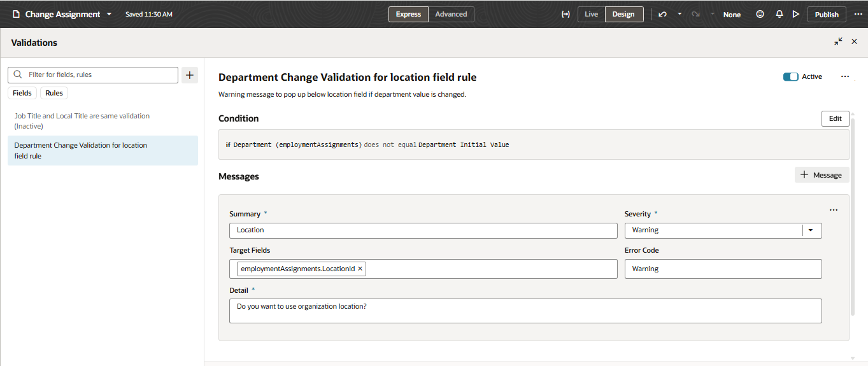Switch to Advanced mode
868x366 pixels.
[451, 14]
